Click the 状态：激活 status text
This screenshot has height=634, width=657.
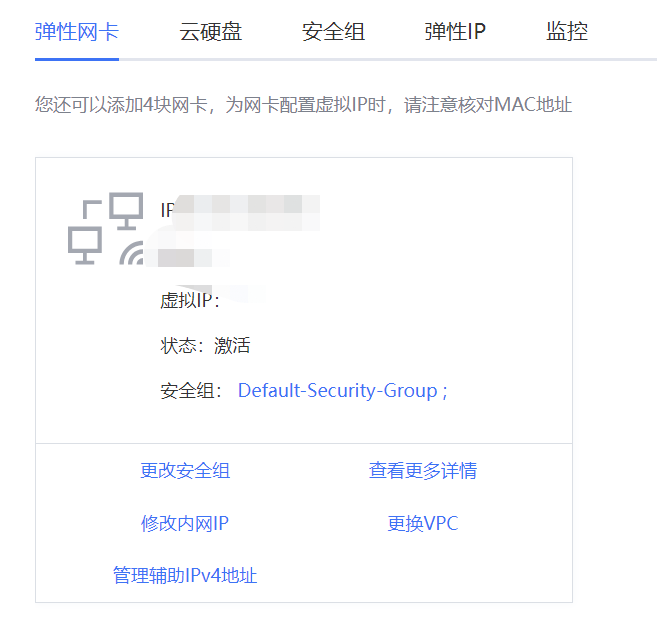(x=205, y=346)
